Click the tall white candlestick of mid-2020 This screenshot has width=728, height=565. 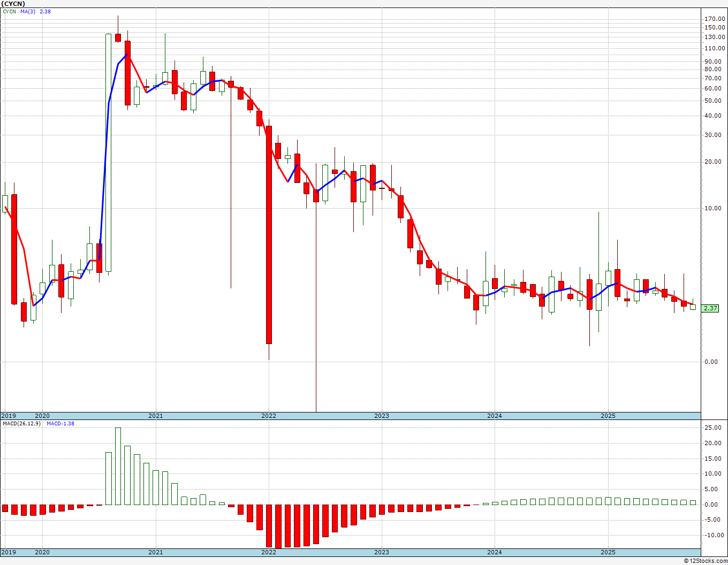point(109,153)
